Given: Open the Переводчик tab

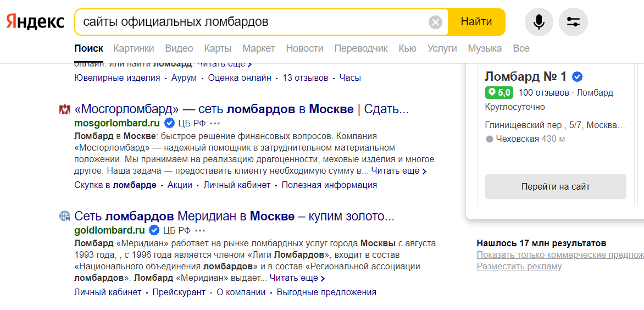Looking at the screenshot, I should [x=361, y=48].
